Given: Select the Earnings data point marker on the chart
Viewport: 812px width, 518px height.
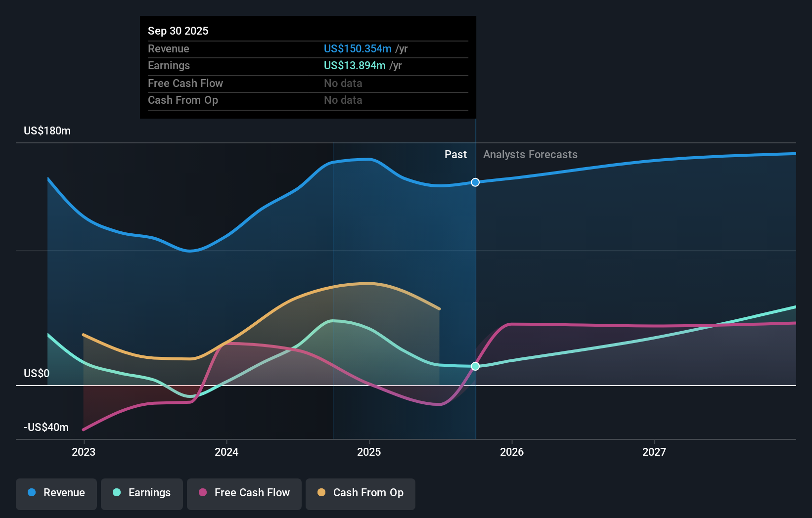Looking at the screenshot, I should click(x=475, y=366).
